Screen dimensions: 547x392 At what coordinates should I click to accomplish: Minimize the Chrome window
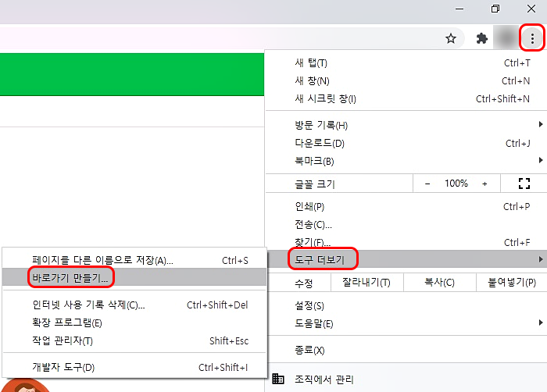point(459,9)
